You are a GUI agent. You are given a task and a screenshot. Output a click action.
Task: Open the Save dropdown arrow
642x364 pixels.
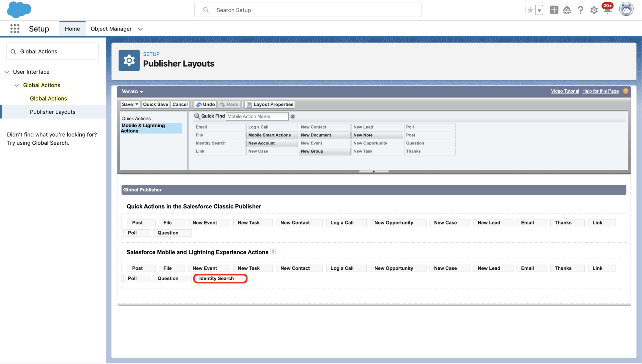pos(137,104)
